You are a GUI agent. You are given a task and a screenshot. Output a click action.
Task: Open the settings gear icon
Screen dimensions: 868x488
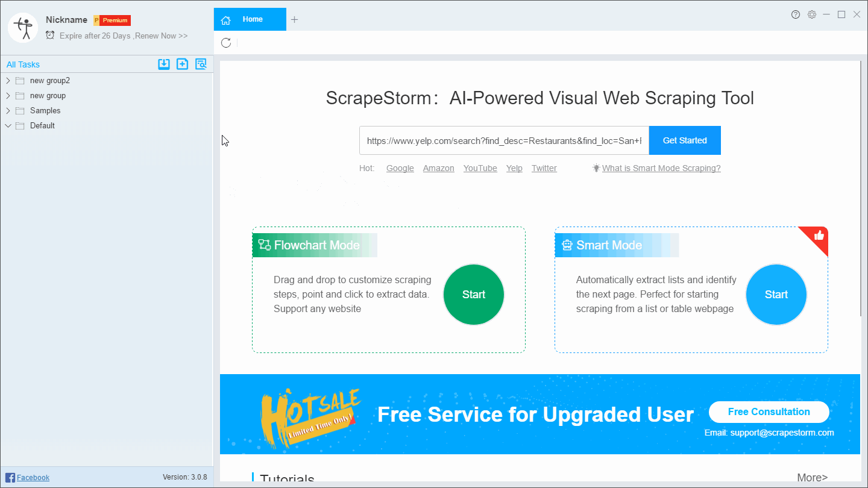pyautogui.click(x=812, y=14)
